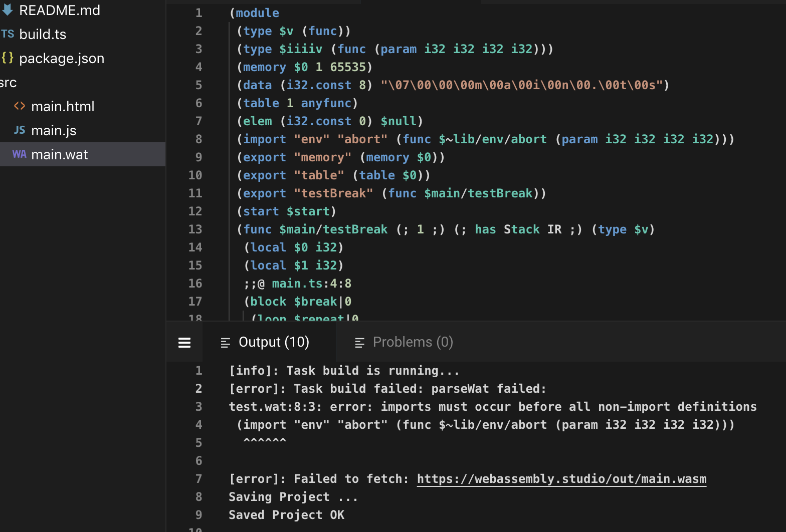The image size is (786, 532).
Task: Open package.json in the file tree
Action: [x=62, y=58]
